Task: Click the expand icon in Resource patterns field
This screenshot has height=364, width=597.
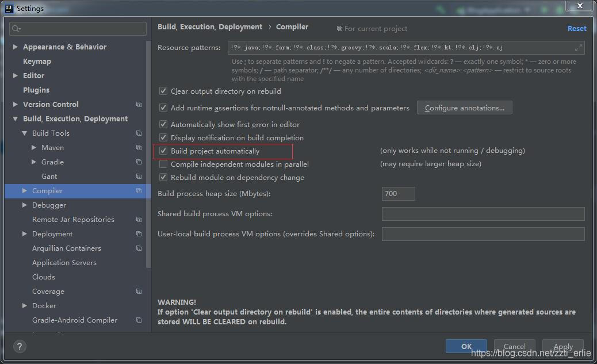Action: click(x=578, y=48)
